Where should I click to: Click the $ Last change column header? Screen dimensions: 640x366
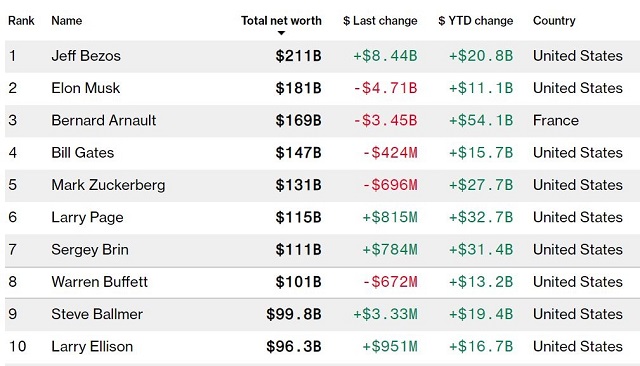point(380,21)
